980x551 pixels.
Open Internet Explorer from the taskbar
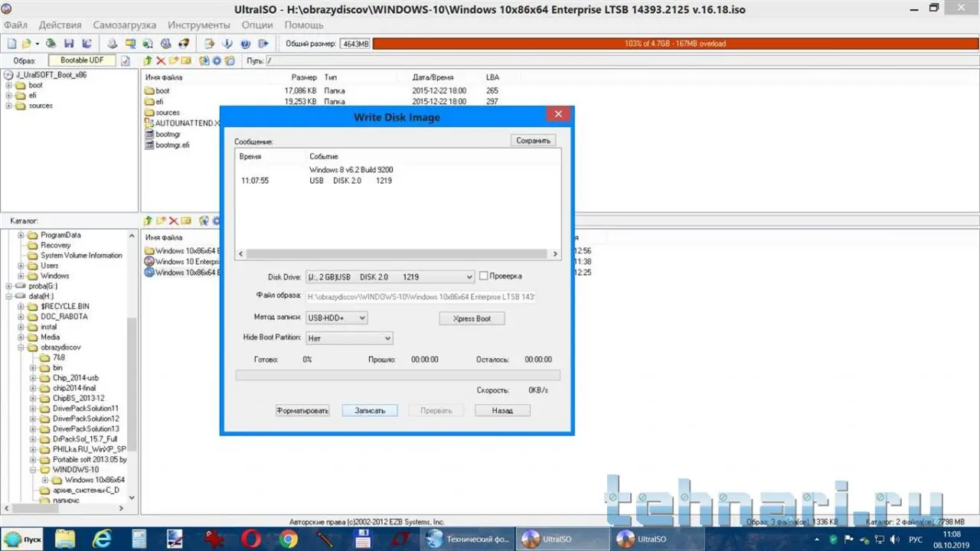tap(101, 539)
